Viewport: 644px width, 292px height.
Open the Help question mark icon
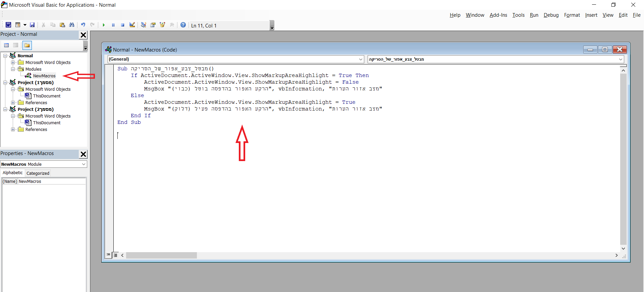click(183, 25)
